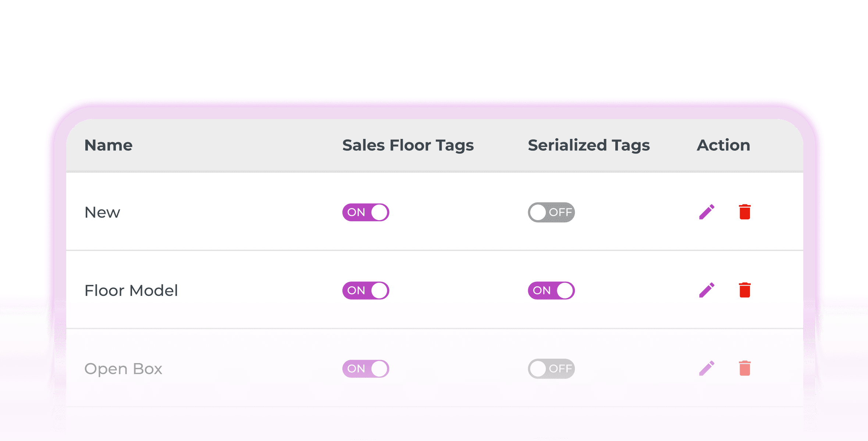Click the white knob on New's OFF switch
This screenshot has width=868, height=441.
pyautogui.click(x=538, y=212)
